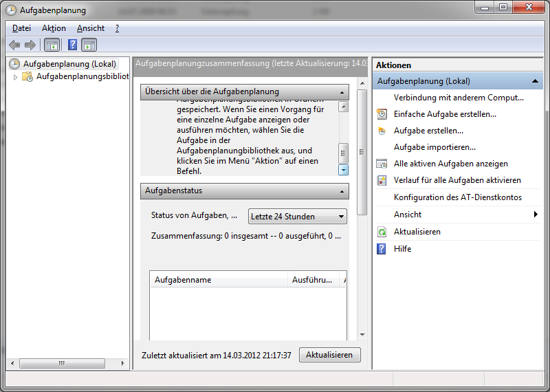
Task: Open the Aktion menu
Action: click(54, 28)
